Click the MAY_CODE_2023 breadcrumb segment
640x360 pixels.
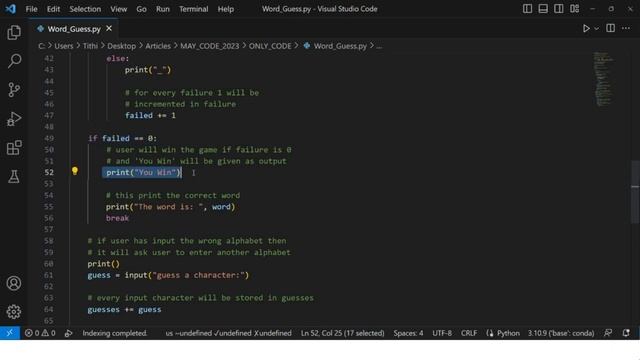tap(209, 46)
